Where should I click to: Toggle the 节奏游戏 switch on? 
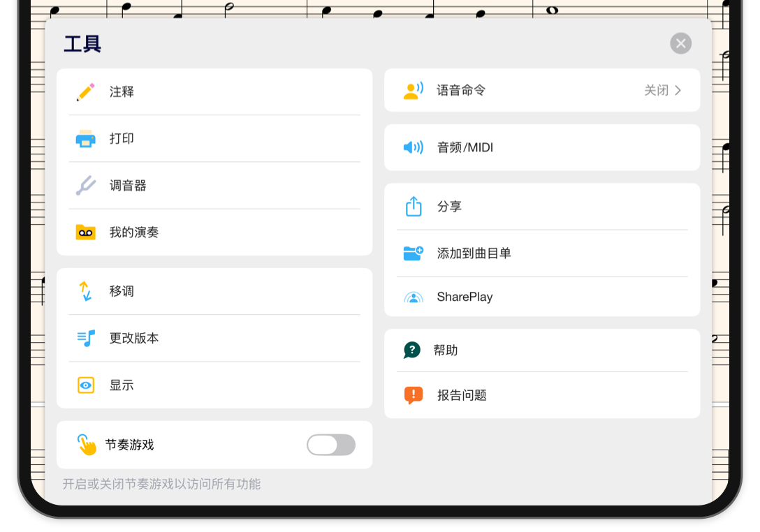[331, 445]
